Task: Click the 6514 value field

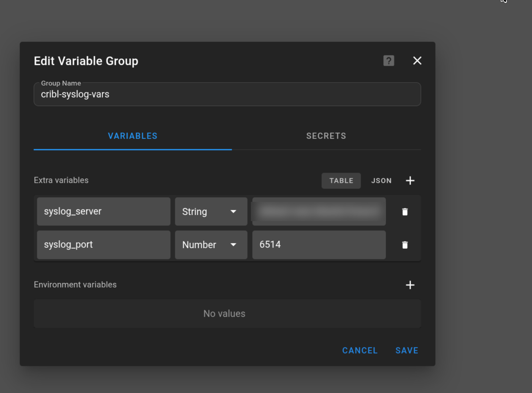Action: [319, 245]
